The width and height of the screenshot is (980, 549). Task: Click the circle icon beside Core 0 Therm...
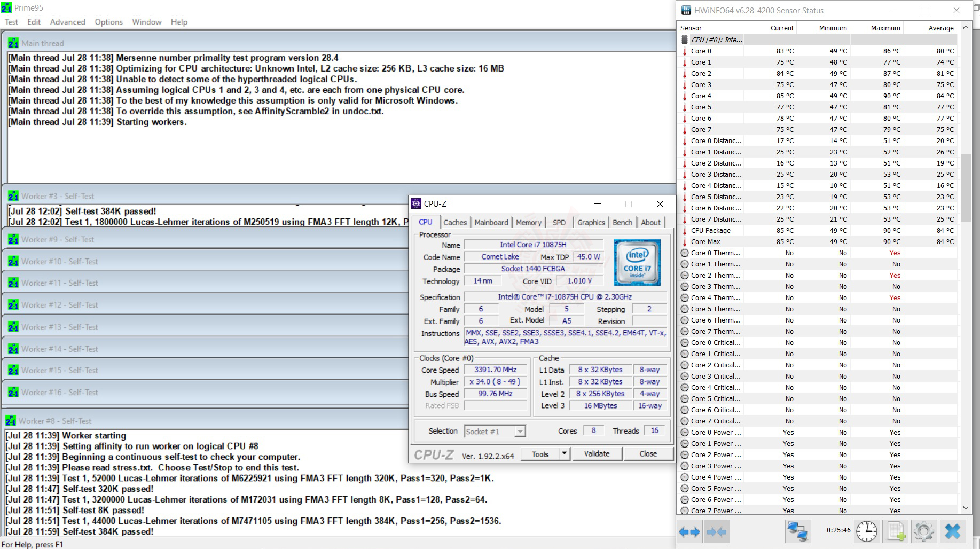pyautogui.click(x=685, y=253)
